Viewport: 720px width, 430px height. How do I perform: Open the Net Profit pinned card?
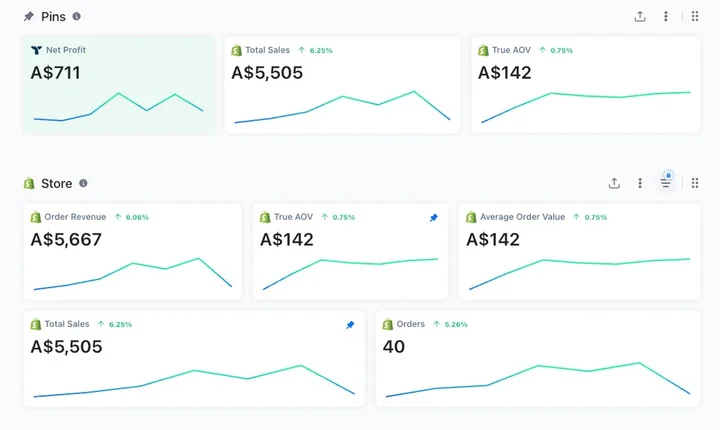coord(118,85)
